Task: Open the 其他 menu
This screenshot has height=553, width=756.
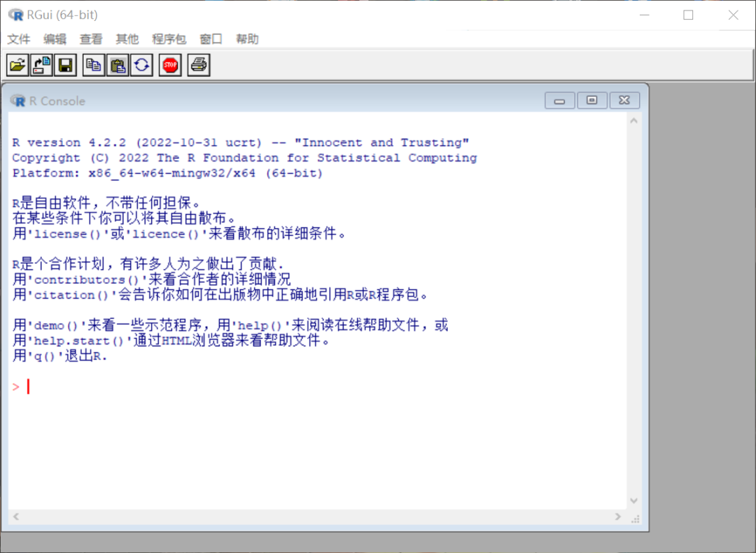Action: [x=127, y=39]
